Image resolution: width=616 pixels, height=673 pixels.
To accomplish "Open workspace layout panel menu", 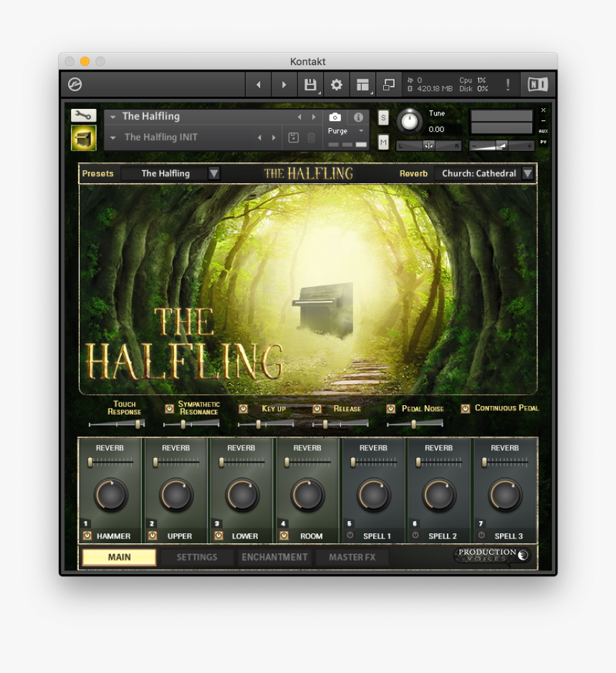I will pos(362,84).
